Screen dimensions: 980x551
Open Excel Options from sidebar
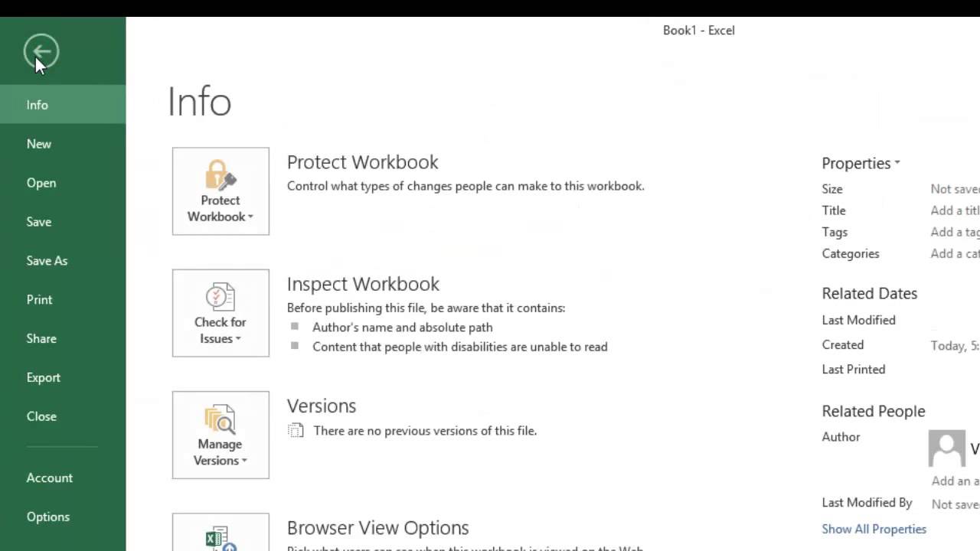point(48,517)
